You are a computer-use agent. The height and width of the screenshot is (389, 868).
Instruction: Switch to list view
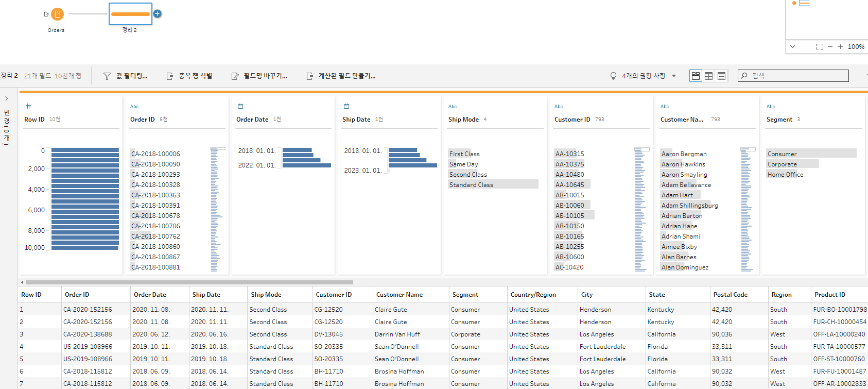coord(722,76)
